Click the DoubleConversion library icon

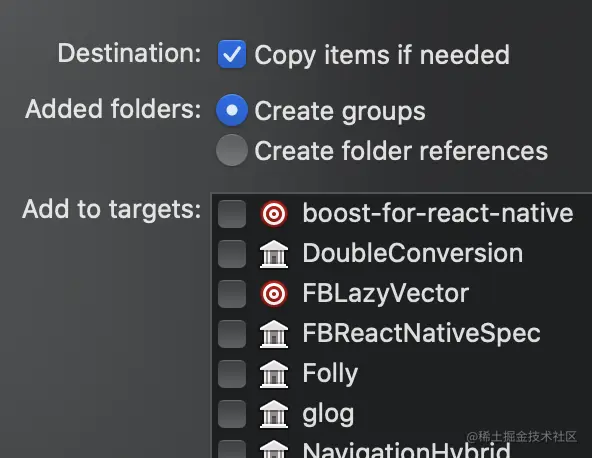[x=274, y=254]
